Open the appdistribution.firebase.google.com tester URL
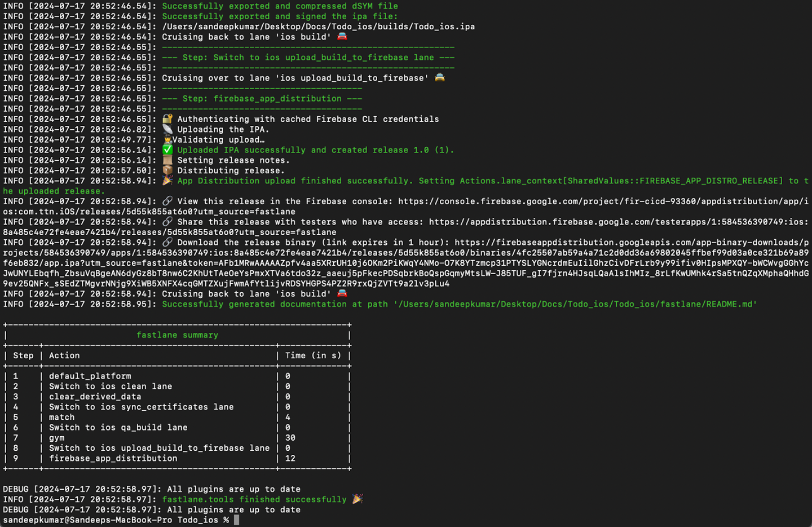The height and width of the screenshot is (527, 812). (x=406, y=227)
